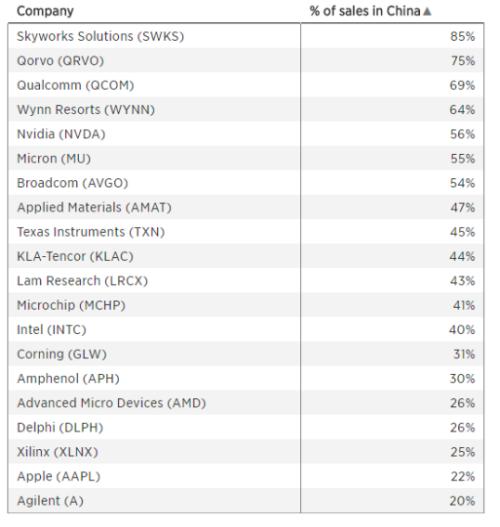Select the Intel (INTC) row
Viewport: 500px width, 527px height.
[x=246, y=329]
